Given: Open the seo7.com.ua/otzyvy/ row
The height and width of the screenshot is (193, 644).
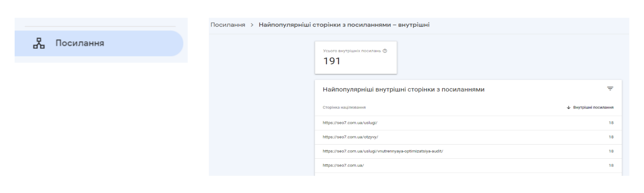Looking at the screenshot, I should coord(350,137).
